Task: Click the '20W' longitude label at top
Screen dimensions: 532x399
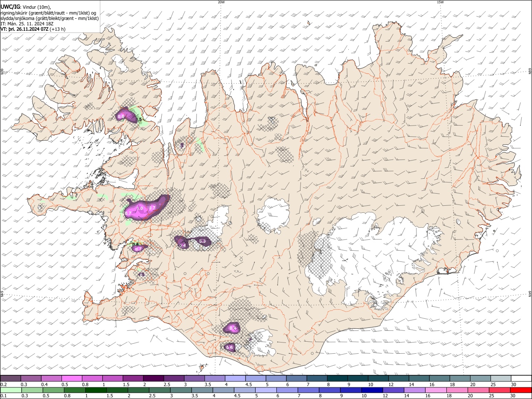Action: click(x=221, y=2)
